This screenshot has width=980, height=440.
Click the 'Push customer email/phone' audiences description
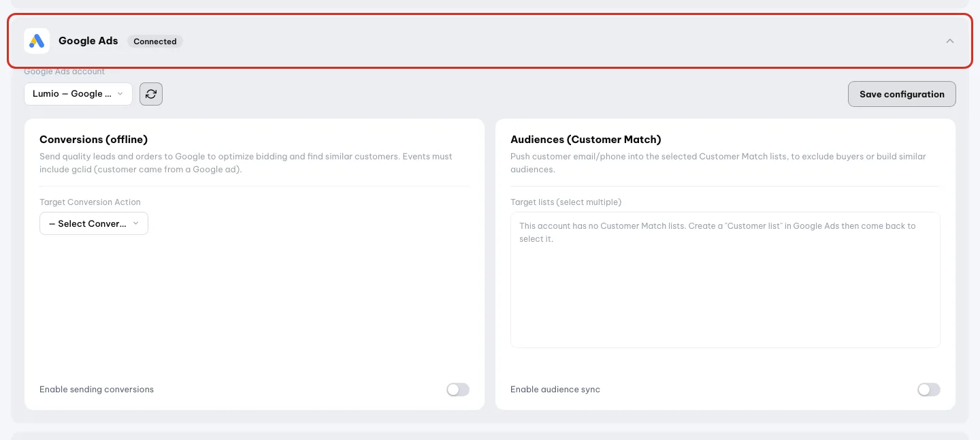pos(719,163)
